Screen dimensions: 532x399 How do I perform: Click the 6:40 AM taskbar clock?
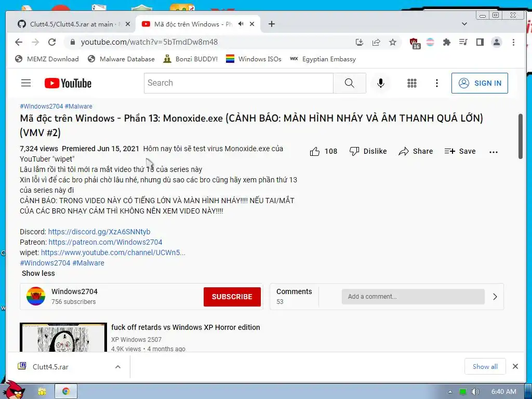[504, 392]
